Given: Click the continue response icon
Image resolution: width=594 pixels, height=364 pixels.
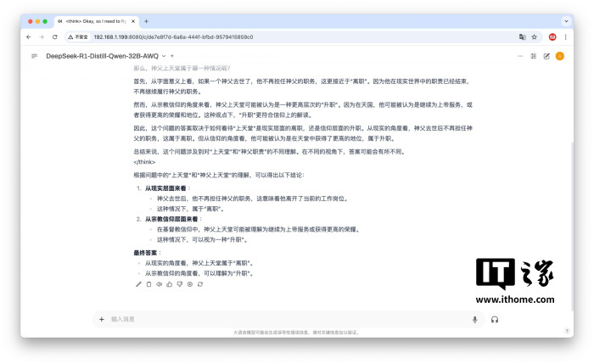Looking at the screenshot, I should click(x=189, y=284).
